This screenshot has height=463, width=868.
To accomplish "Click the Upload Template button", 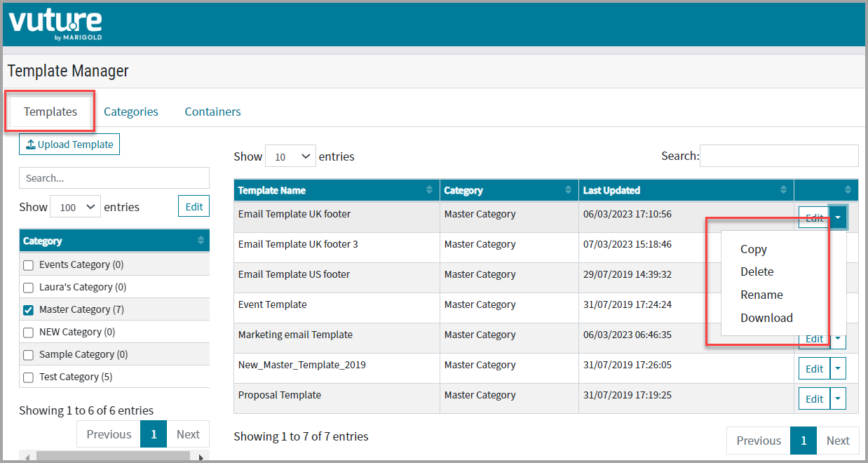I will 69,145.
